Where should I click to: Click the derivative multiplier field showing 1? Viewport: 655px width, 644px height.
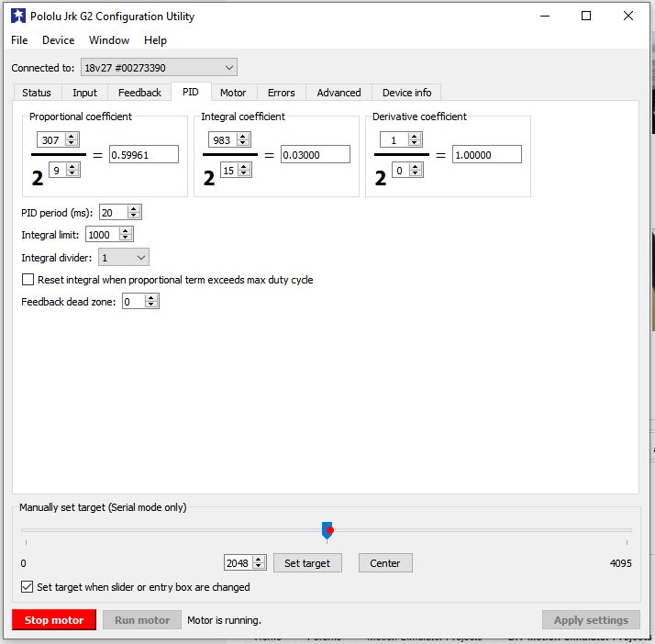[394, 140]
